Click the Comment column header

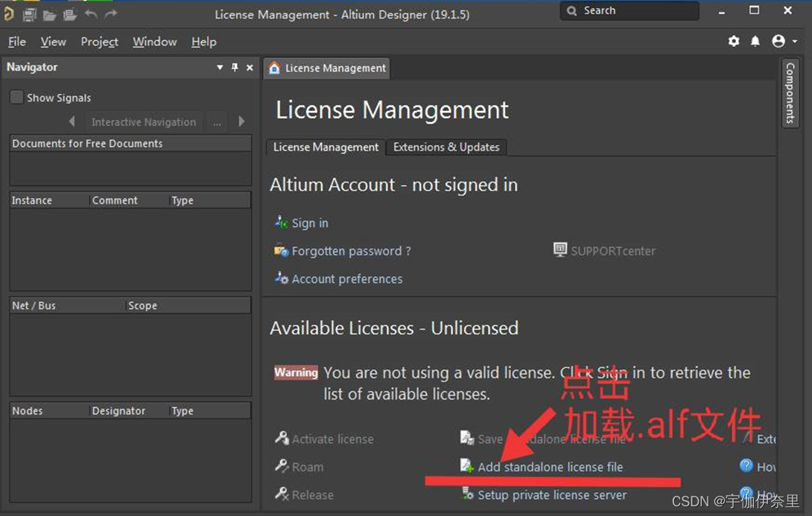coord(130,200)
